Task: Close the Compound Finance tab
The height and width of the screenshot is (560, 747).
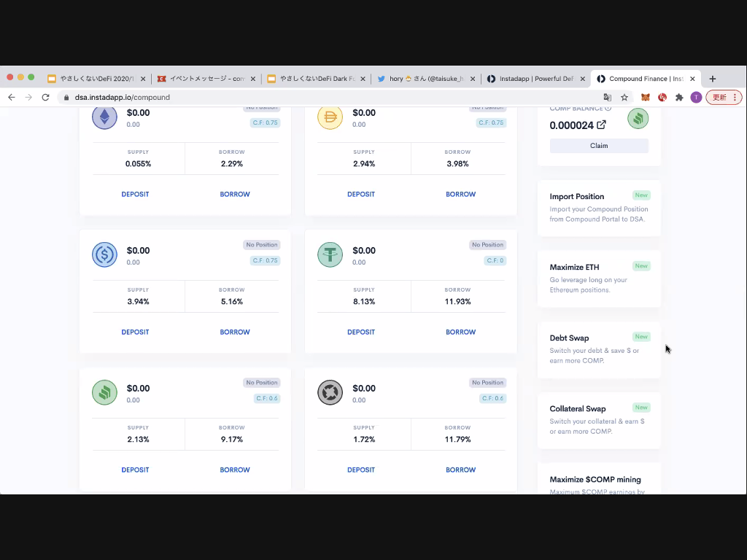Action: (692, 79)
